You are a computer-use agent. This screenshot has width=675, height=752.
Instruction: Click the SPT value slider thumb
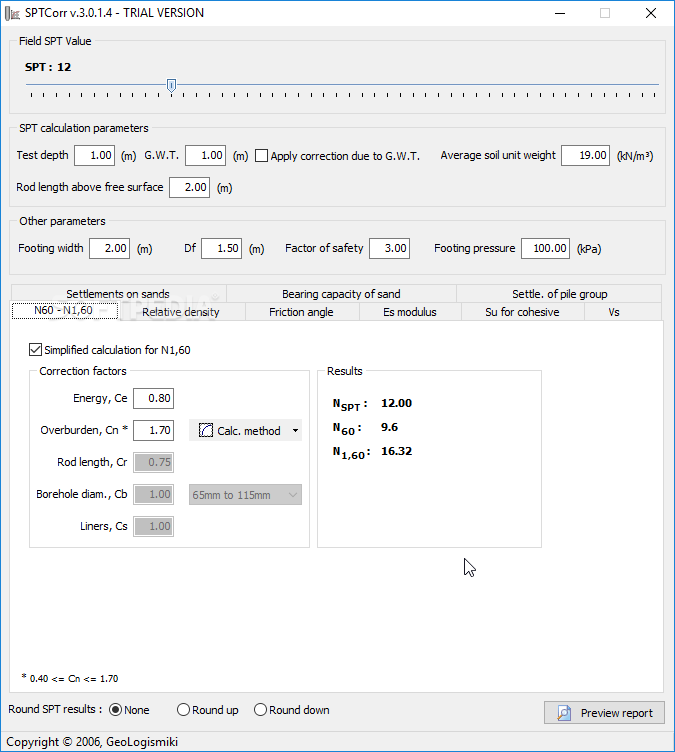pyautogui.click(x=171, y=85)
